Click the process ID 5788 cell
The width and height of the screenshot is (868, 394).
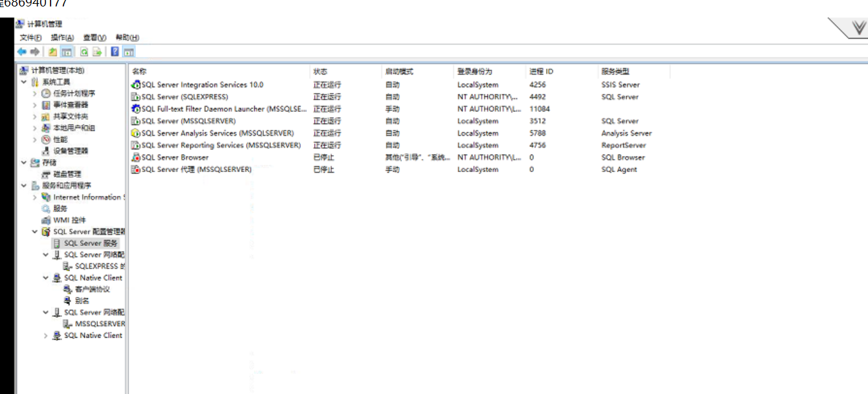click(x=537, y=133)
